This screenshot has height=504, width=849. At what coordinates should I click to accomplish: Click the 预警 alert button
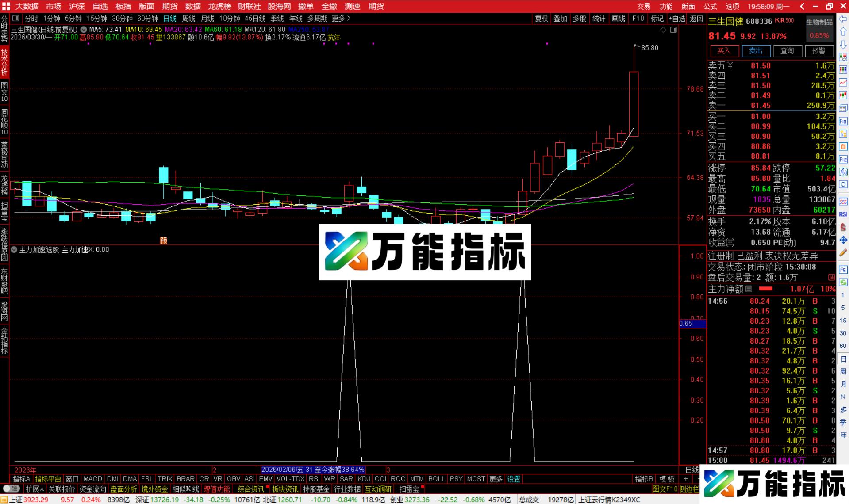pos(819,51)
